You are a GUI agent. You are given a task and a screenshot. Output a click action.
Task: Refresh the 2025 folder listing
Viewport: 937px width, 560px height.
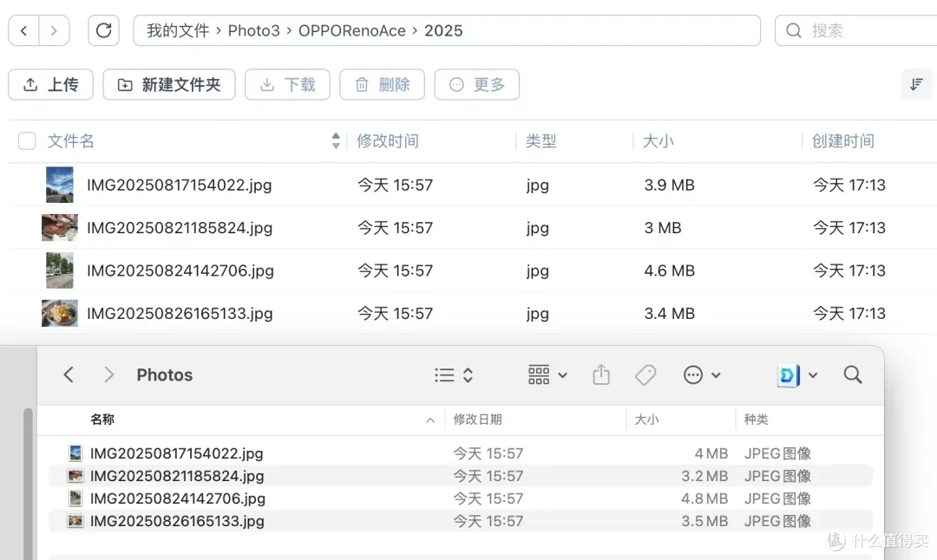click(x=103, y=30)
